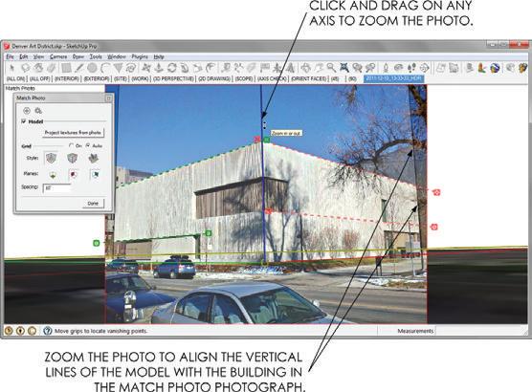The height and width of the screenshot is (392, 532).
Task: Toggle the Model checkbox
Action: pyautogui.click(x=24, y=121)
